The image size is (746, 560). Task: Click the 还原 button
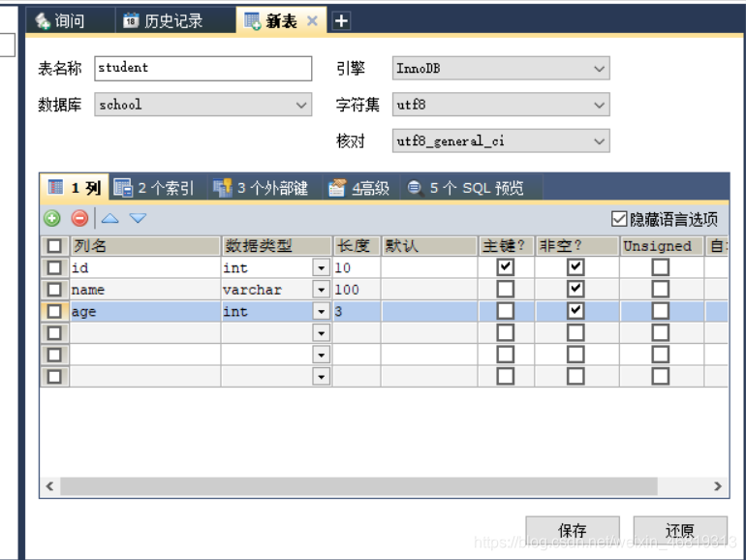[680, 530]
